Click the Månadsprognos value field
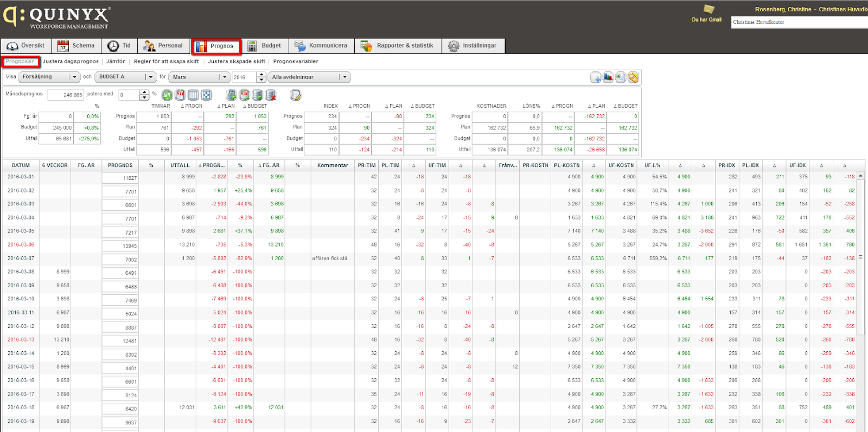Screen dimensions: 868x432 pos(65,95)
